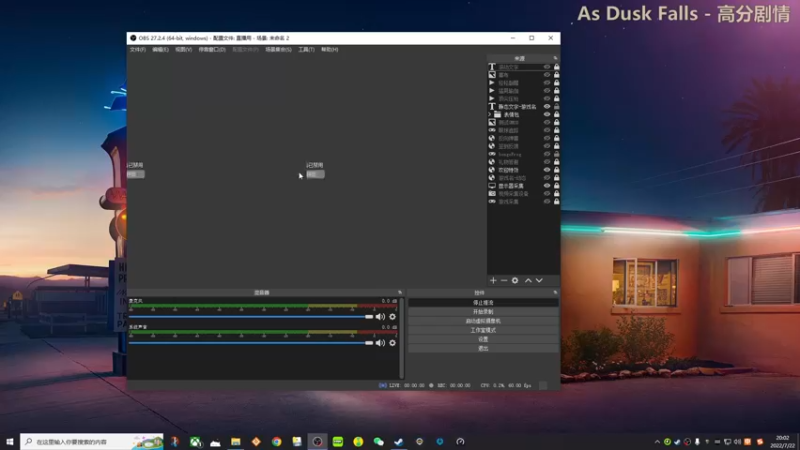The image size is (800, 450).
Task: Toggle lock on the 视频采集设备 source
Action: point(557,193)
